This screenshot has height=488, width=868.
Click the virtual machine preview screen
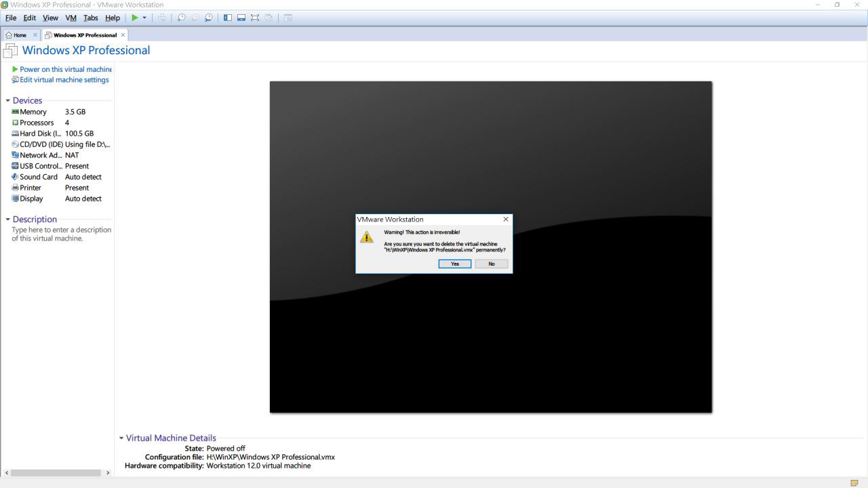point(491,247)
